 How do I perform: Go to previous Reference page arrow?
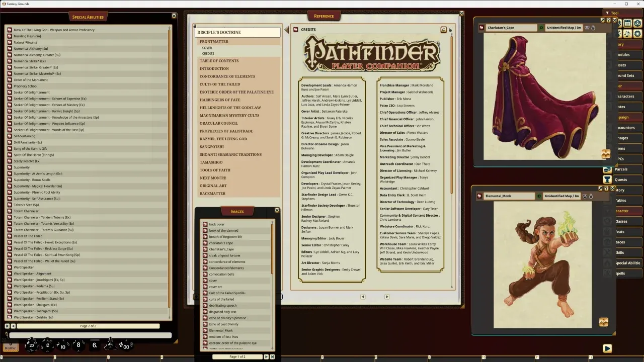pyautogui.click(x=363, y=297)
